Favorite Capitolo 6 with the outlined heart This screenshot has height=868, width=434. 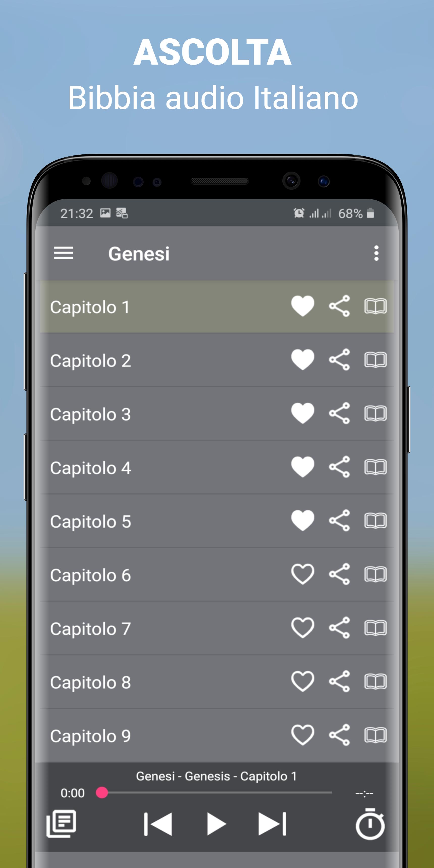303,574
